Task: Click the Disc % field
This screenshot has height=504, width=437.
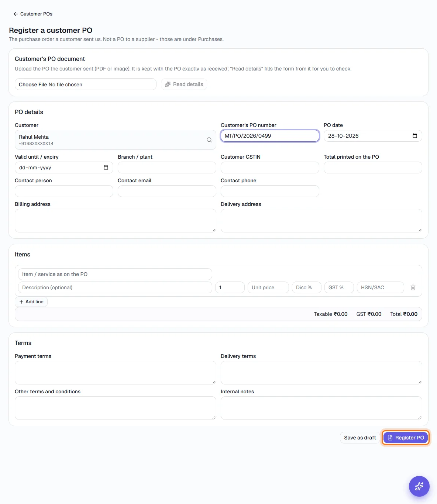Action: pyautogui.click(x=307, y=287)
